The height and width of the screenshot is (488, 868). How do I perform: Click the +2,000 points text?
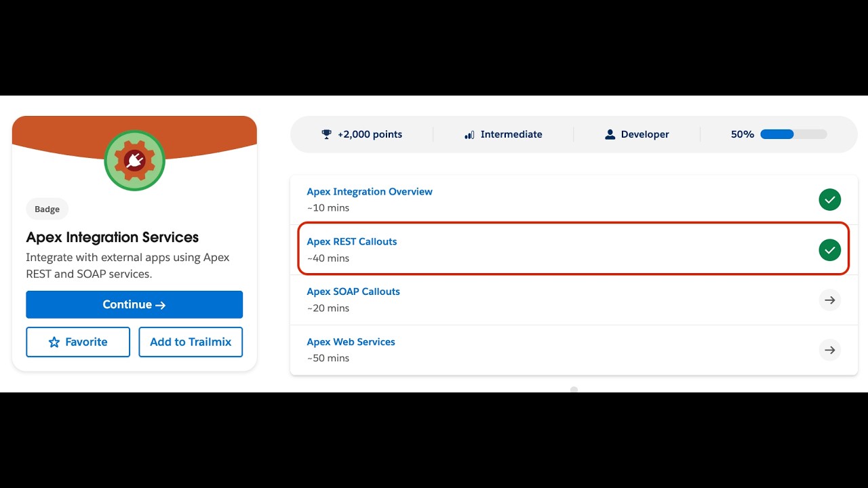(370, 134)
